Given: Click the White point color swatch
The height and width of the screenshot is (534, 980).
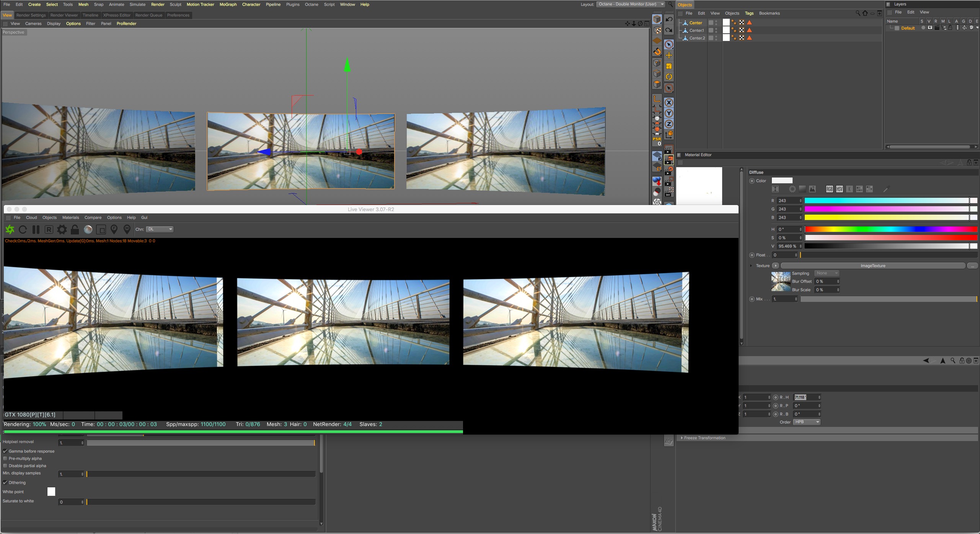Looking at the screenshot, I should point(51,492).
